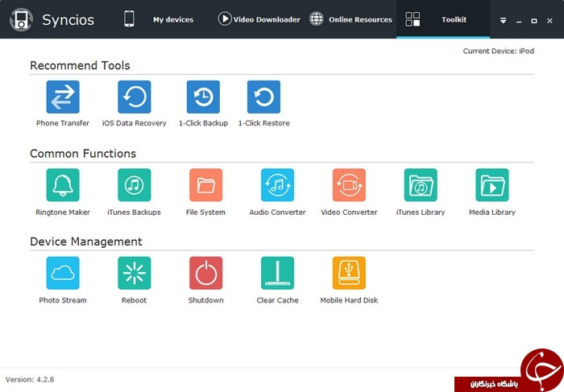This screenshot has width=564, height=392.
Task: Click the Syncios logo icon
Action: click(x=21, y=19)
